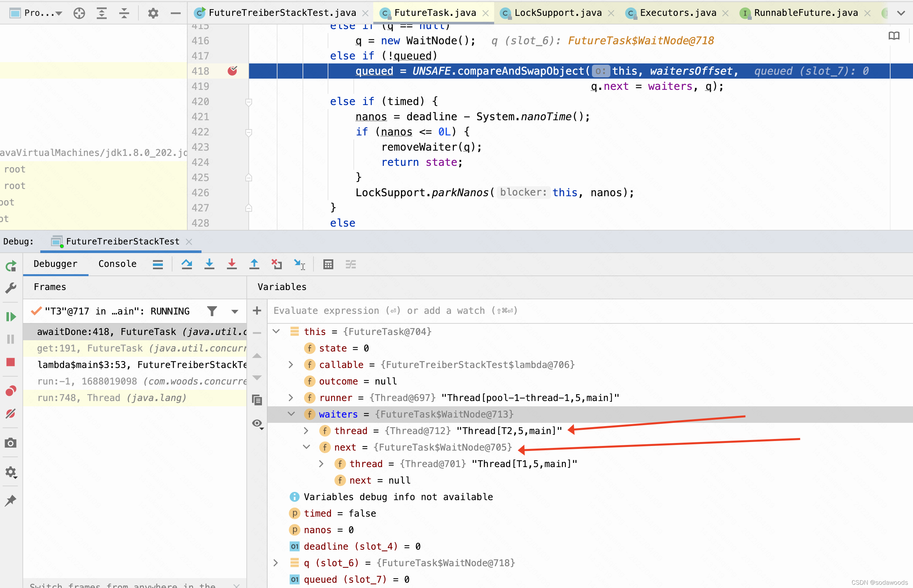Screen dimensions: 913x588
Task: Click the camera thread dump icon
Action: (11, 443)
